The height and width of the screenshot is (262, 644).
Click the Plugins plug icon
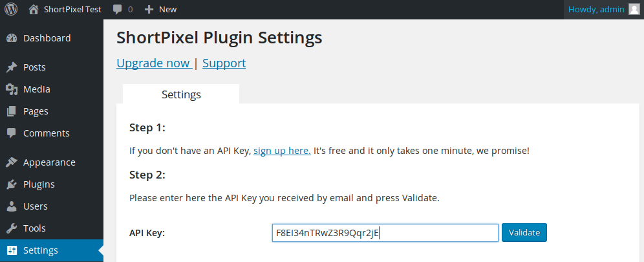tap(12, 184)
